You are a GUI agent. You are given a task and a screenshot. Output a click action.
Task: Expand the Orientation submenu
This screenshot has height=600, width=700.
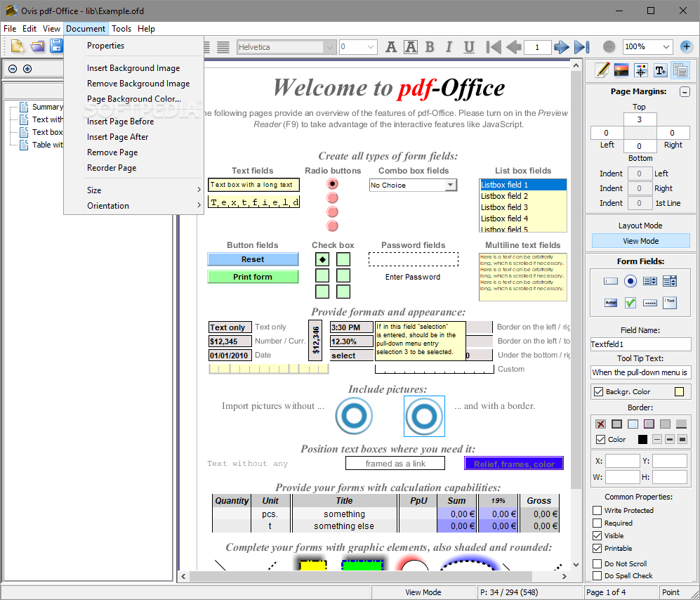click(134, 206)
